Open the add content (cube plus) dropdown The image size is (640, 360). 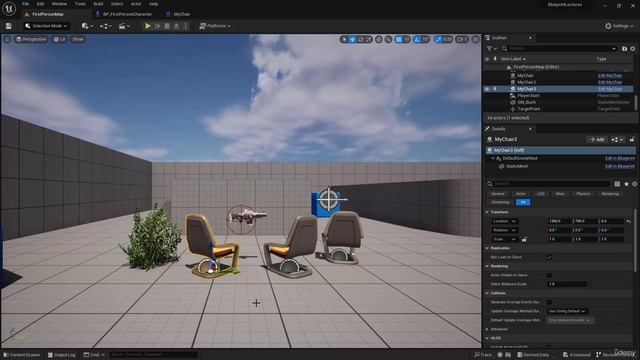(87, 26)
